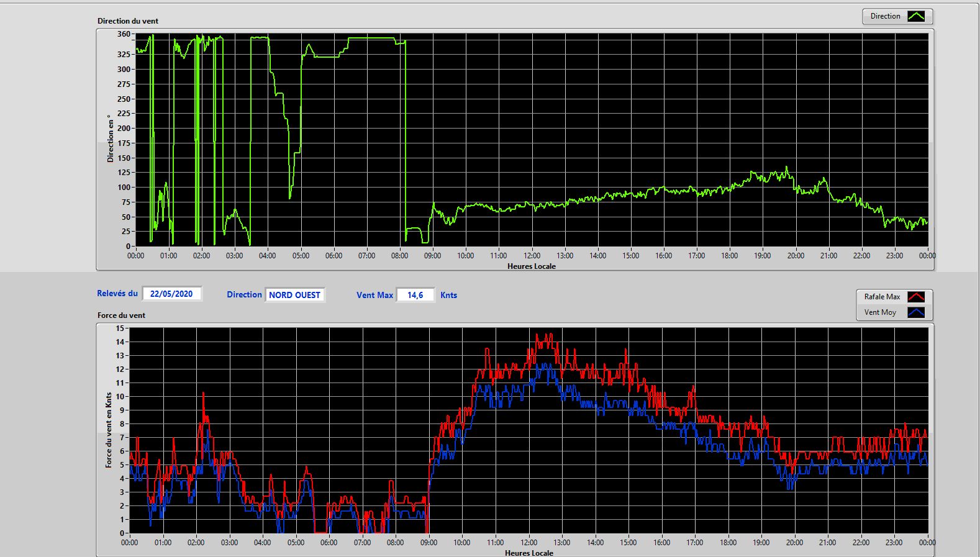This screenshot has width=980, height=557.
Task: Click the Direction en ° vertical axis label
Action: coord(111,138)
